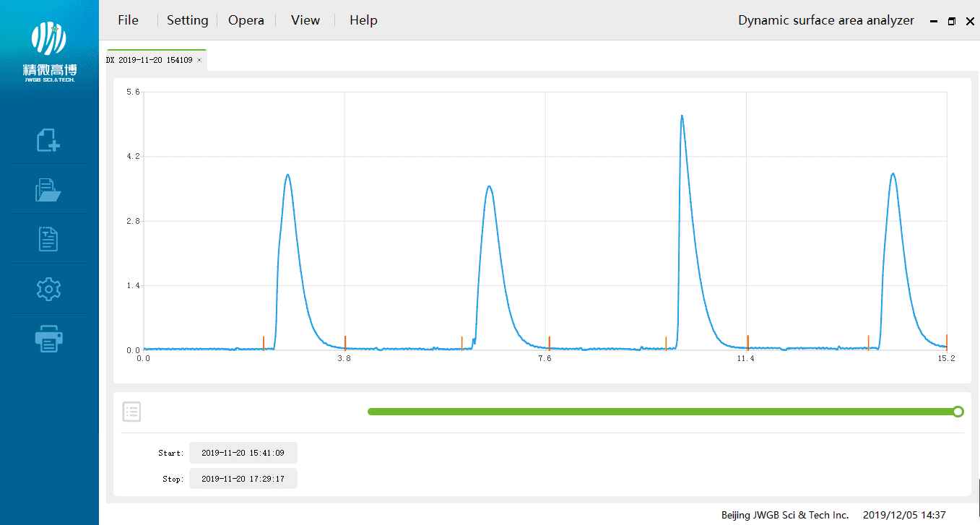Image resolution: width=980 pixels, height=525 pixels.
Task: Open the settings gear in sidebar
Action: point(48,289)
